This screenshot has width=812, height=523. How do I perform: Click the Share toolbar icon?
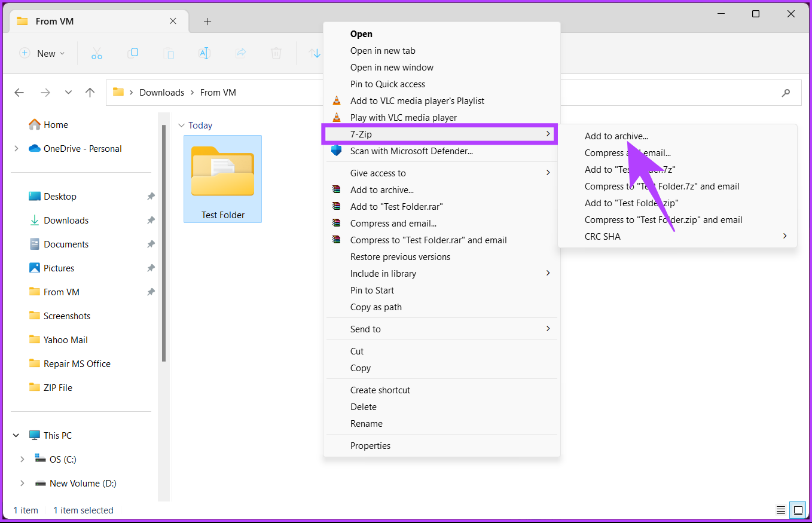pyautogui.click(x=241, y=53)
